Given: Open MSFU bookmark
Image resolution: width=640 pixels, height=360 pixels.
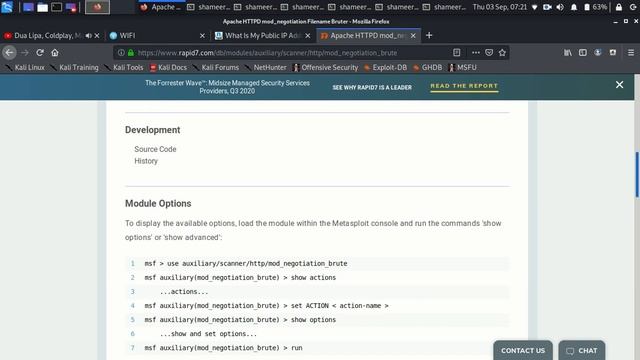Looking at the screenshot, I should pos(462,68).
